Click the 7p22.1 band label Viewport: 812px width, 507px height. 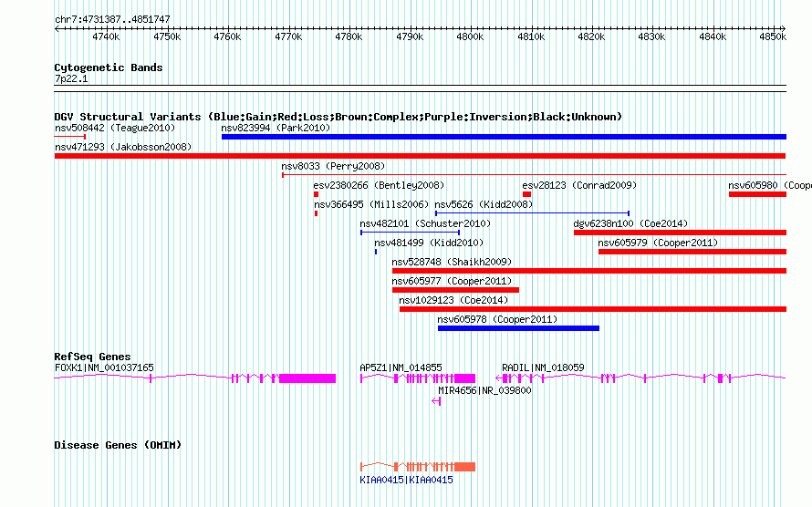pyautogui.click(x=71, y=79)
